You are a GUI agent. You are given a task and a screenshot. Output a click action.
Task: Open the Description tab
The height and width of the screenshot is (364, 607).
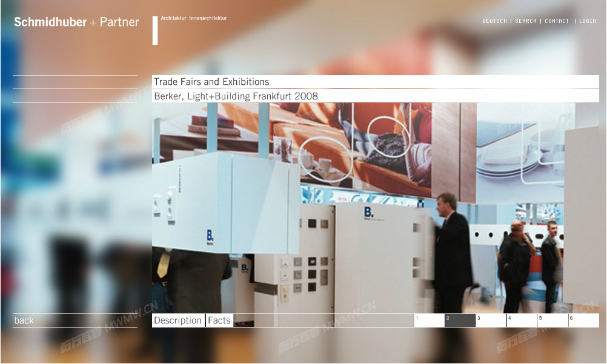click(x=178, y=320)
